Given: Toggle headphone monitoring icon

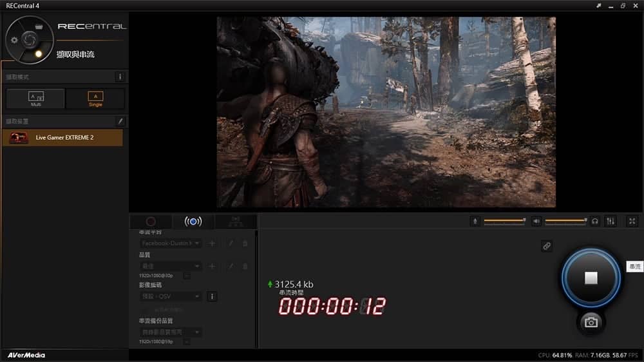Looking at the screenshot, I should point(594,222).
